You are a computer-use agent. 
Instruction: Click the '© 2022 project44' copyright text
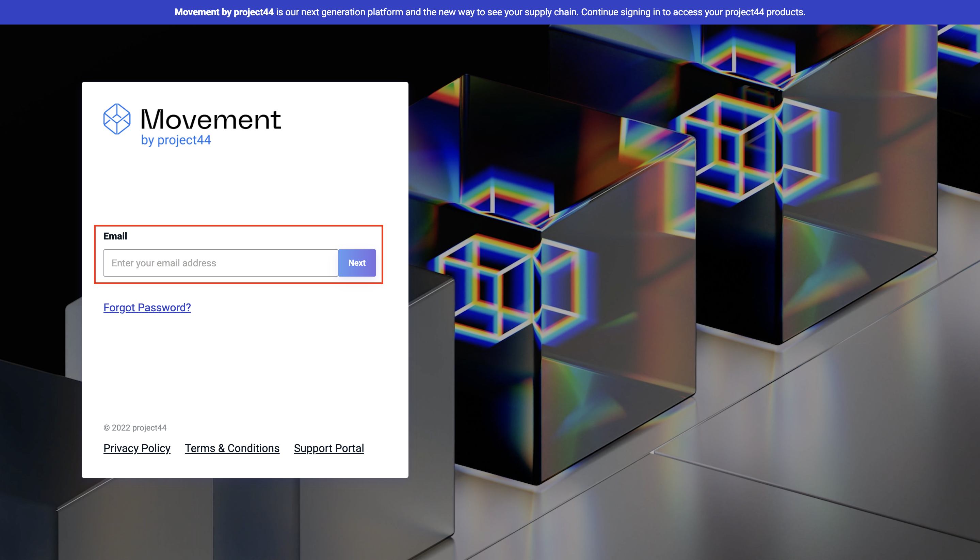tap(135, 428)
